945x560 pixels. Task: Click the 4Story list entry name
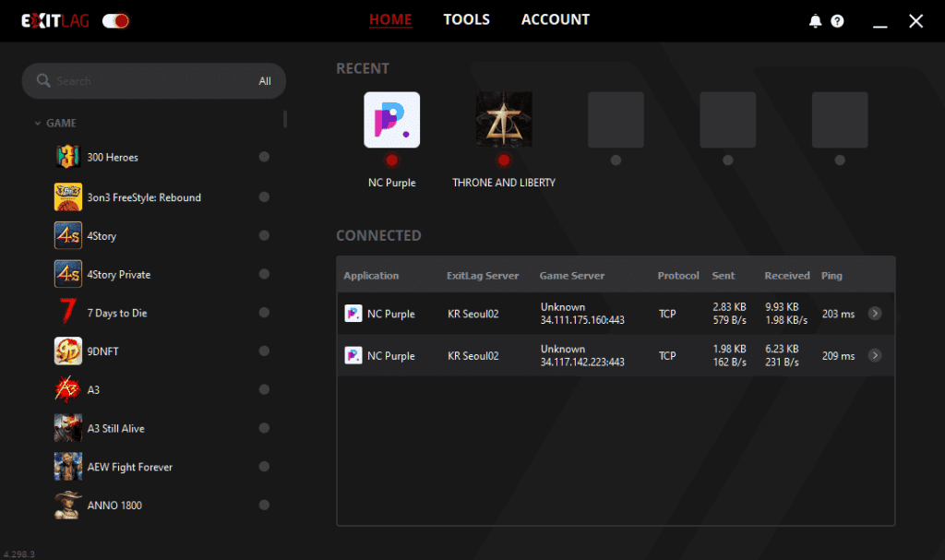pyautogui.click(x=102, y=236)
